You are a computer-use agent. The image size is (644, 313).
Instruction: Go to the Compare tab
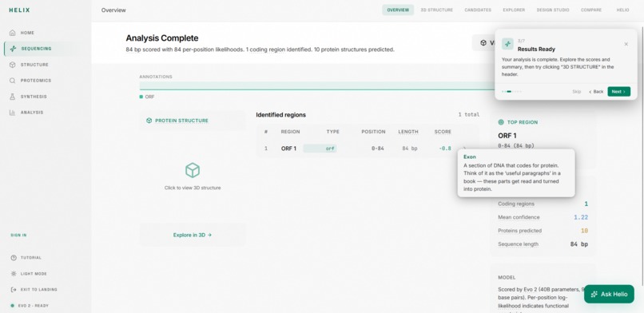pyautogui.click(x=591, y=10)
